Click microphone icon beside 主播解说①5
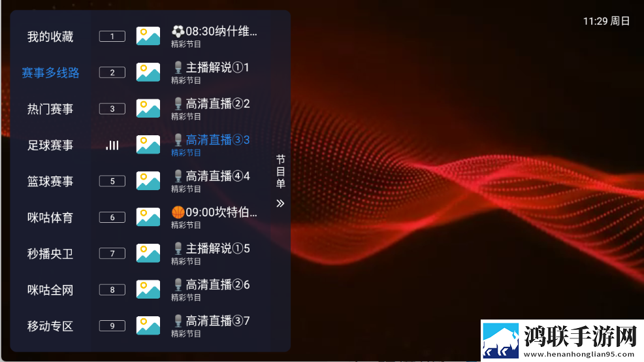This screenshot has width=644, height=362. click(x=178, y=248)
